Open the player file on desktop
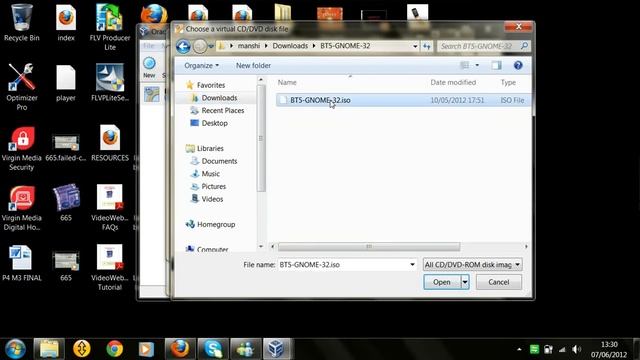 66,83
